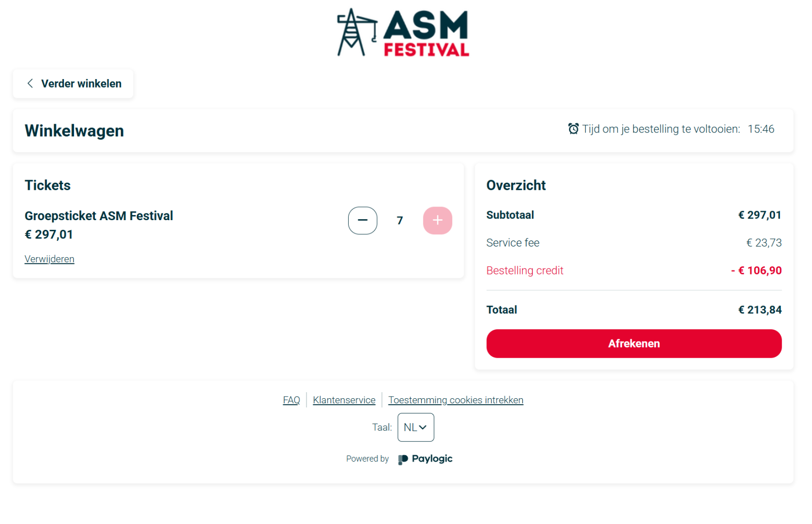
Task: Click the ticket quantity number 7
Action: click(400, 221)
